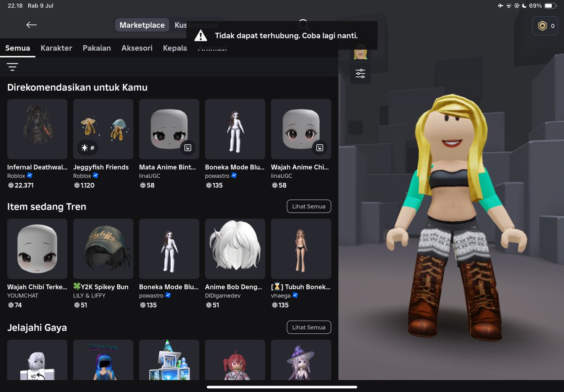The width and height of the screenshot is (564, 392).
Task: Tap creator name YOUMCHAT
Action: 23,296
